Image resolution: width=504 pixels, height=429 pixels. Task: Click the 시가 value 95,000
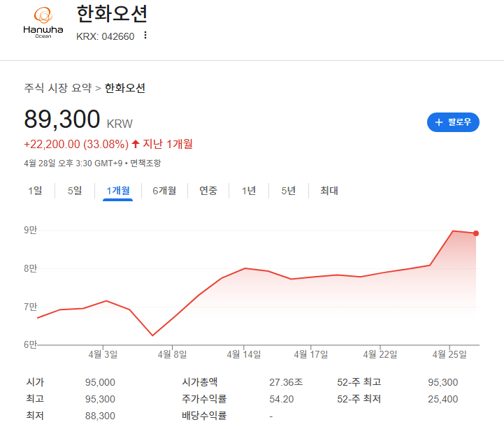(100, 382)
